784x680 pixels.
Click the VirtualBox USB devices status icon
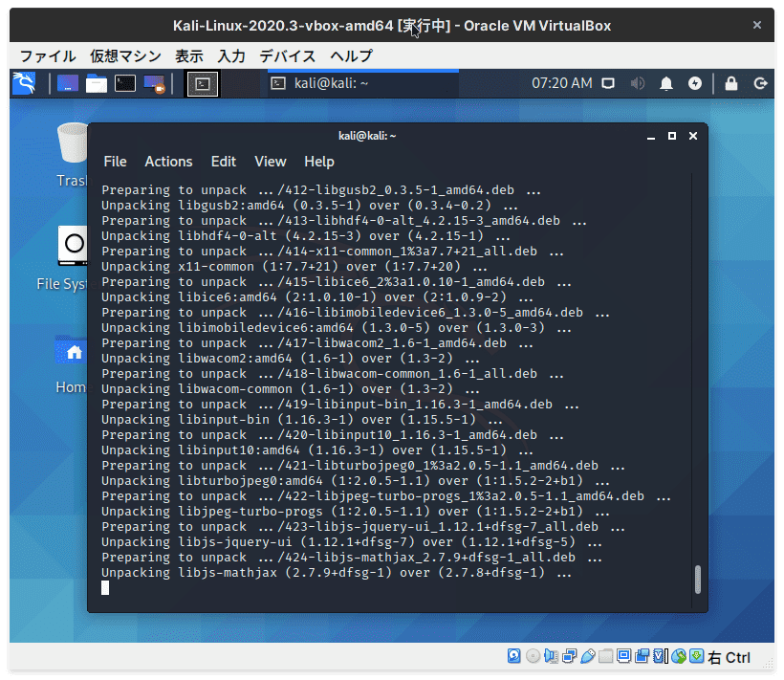[x=587, y=656]
